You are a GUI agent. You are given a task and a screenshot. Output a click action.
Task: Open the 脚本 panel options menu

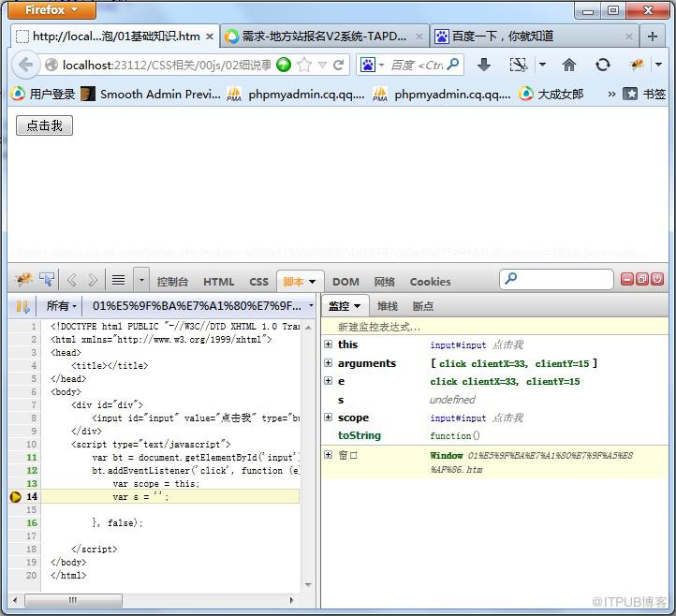click(x=312, y=282)
